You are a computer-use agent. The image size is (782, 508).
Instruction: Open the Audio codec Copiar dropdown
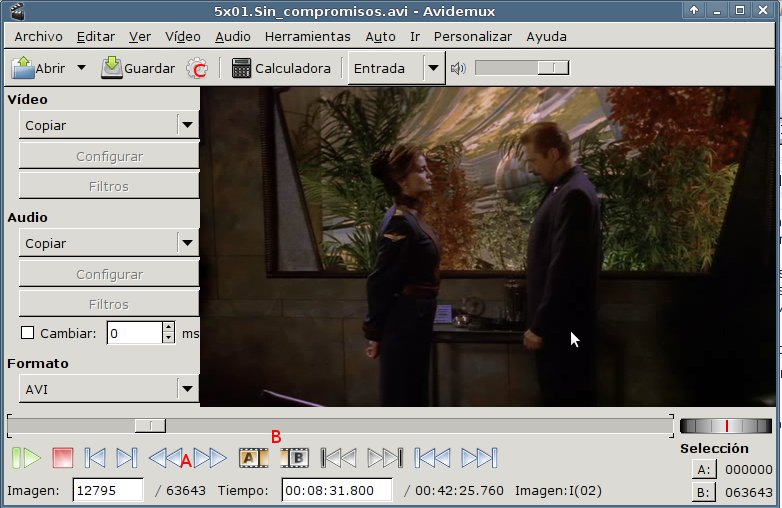click(x=109, y=243)
